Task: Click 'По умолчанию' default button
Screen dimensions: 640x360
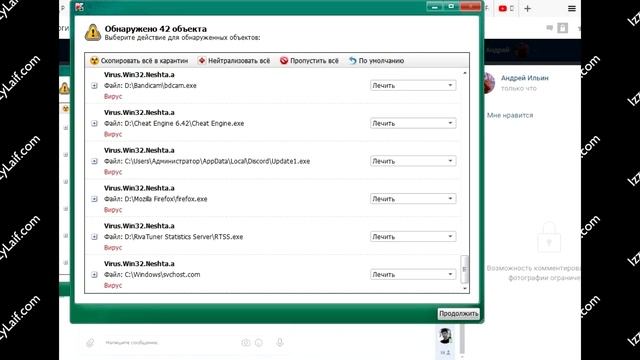Action: click(376, 61)
